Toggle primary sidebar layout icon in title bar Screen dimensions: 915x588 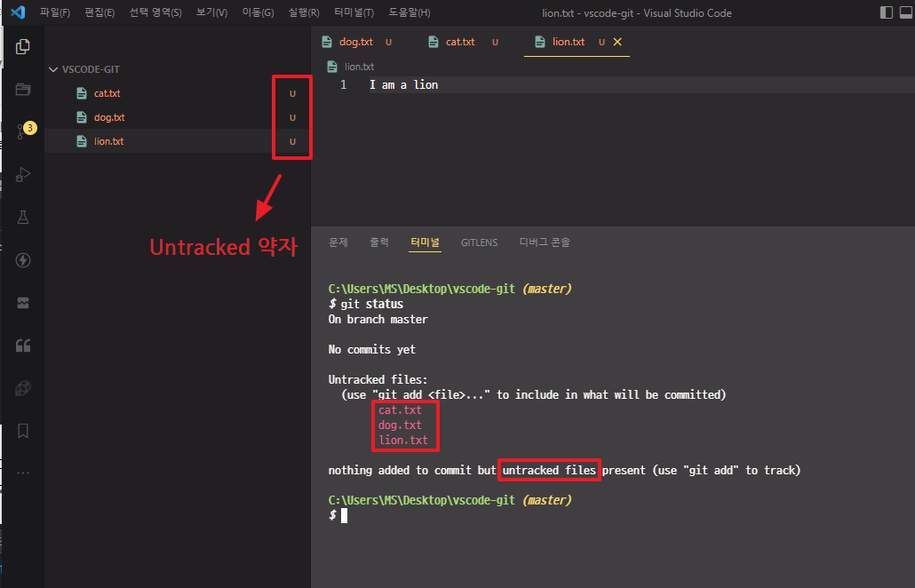pyautogui.click(x=886, y=12)
